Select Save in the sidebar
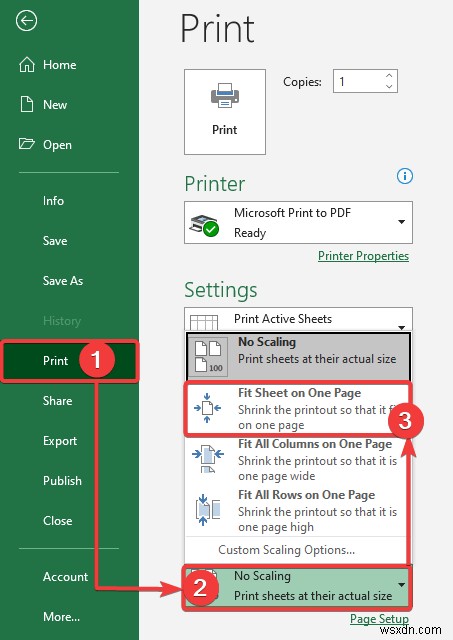Viewport: 453px width, 640px height. click(55, 240)
